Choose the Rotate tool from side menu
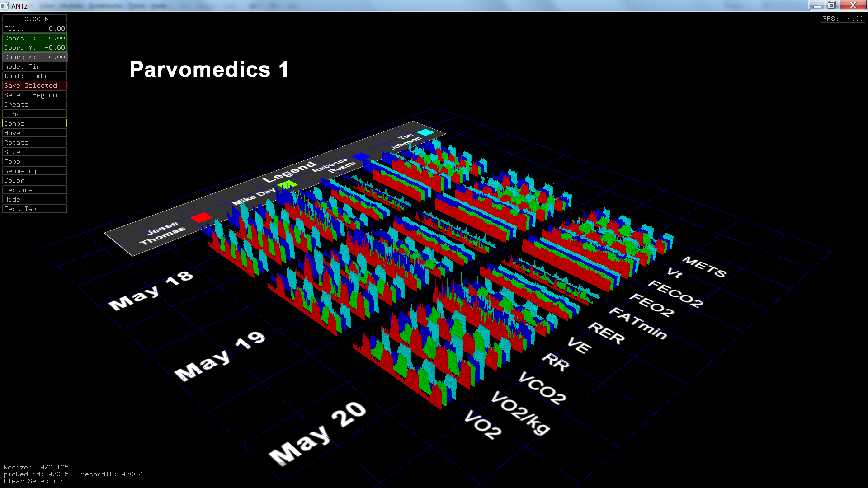Viewport: 868px width, 488px height. coord(34,142)
